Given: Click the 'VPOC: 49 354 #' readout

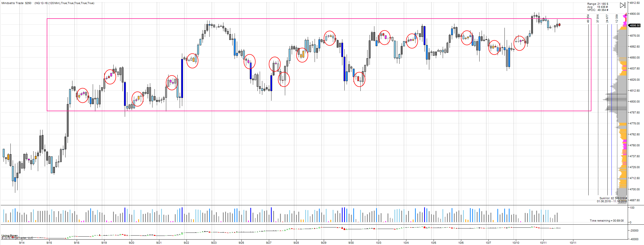Looking at the screenshot, I should pos(598,10).
